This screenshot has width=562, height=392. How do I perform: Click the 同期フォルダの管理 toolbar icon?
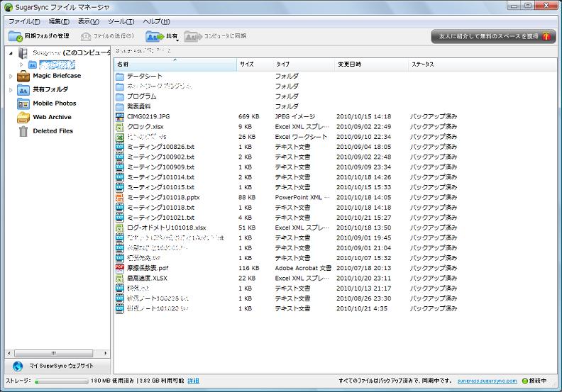(x=16, y=36)
